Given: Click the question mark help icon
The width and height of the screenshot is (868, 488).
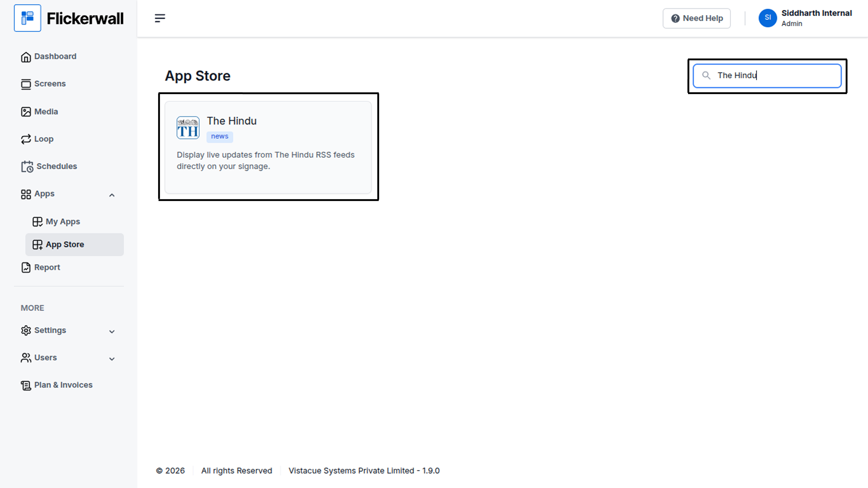Looking at the screenshot, I should [x=675, y=18].
